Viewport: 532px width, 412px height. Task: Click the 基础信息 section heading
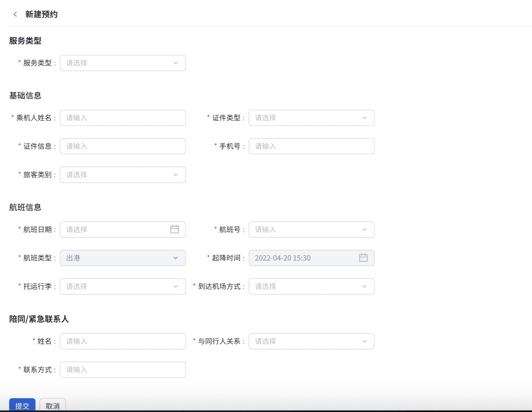25,96
